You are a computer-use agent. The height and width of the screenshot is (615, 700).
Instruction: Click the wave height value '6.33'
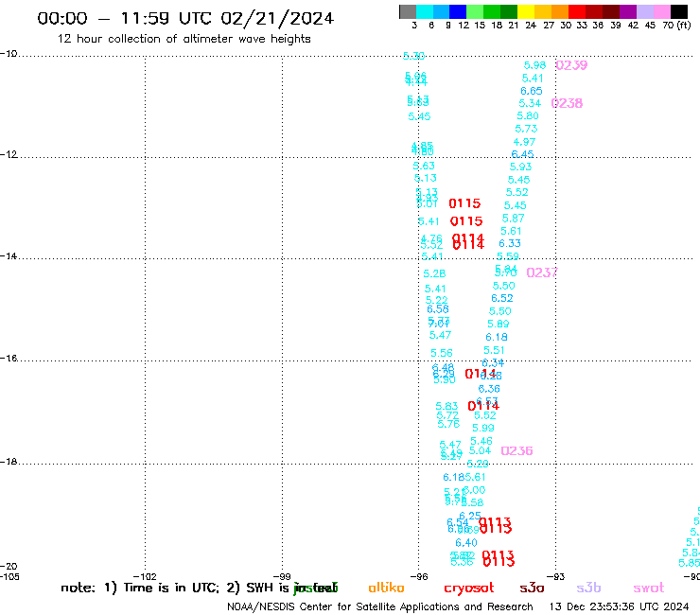click(510, 243)
